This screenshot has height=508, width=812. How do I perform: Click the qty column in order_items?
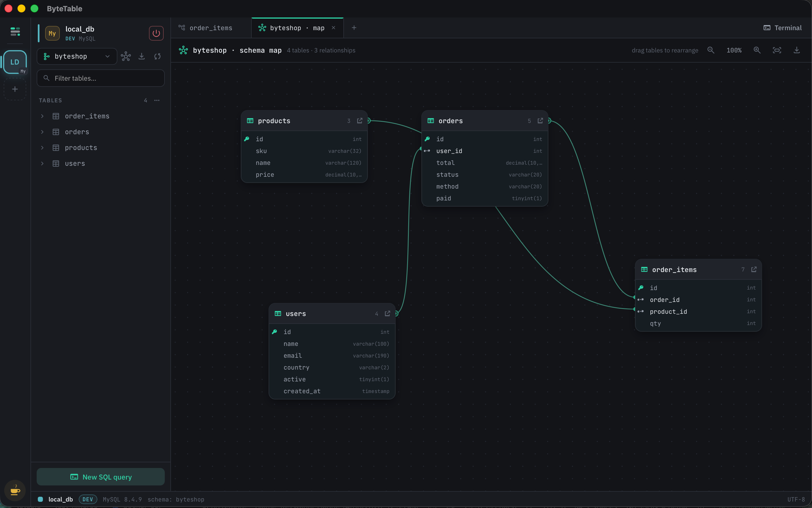pyautogui.click(x=698, y=323)
